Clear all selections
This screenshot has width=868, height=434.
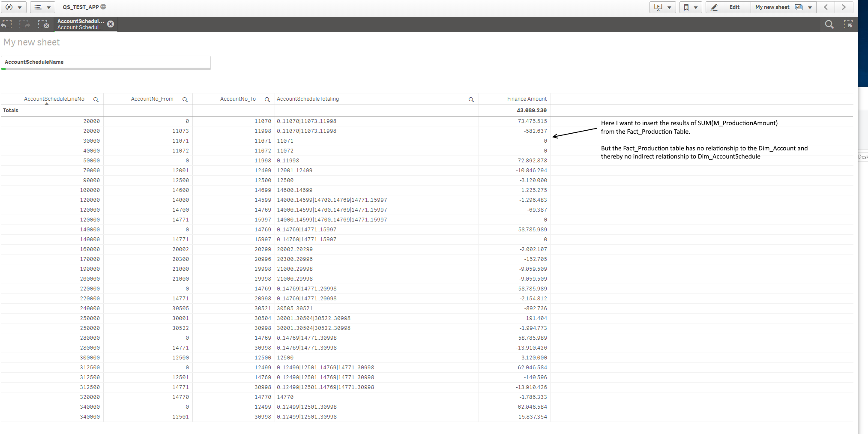coord(44,24)
